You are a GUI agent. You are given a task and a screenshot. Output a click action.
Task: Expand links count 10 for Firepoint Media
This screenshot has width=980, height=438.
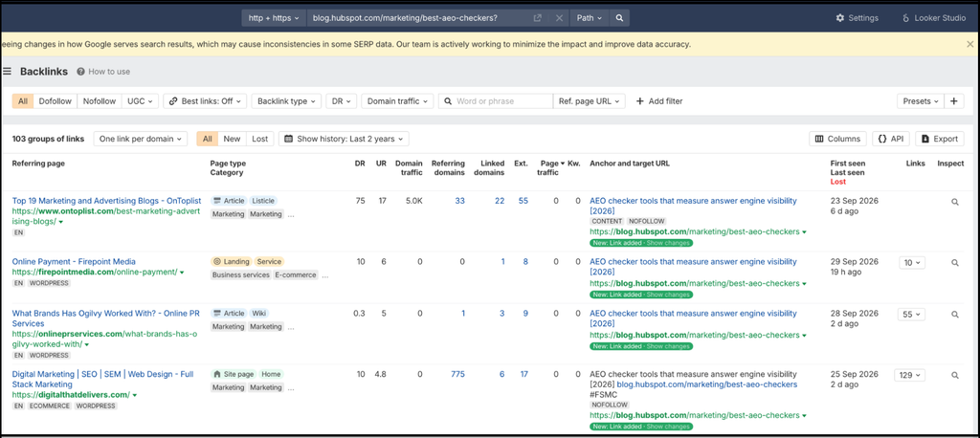pos(912,263)
